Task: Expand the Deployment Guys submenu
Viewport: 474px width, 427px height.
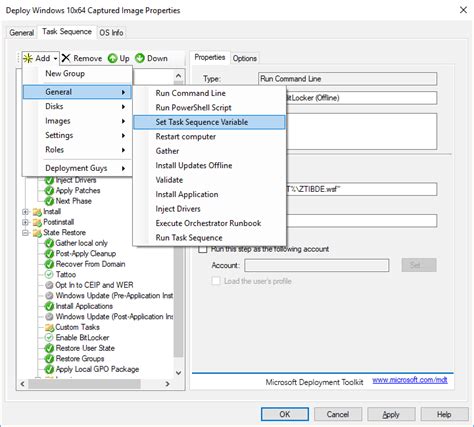Action: coord(77,168)
